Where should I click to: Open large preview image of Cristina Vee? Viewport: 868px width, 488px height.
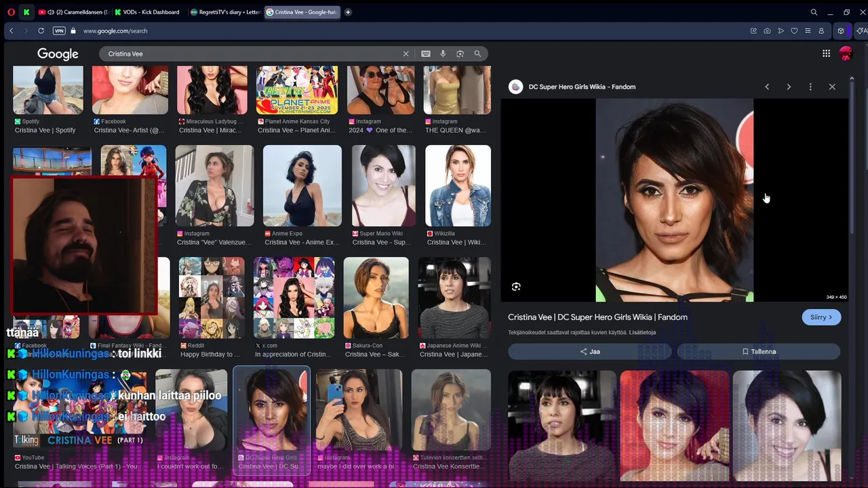pos(675,200)
